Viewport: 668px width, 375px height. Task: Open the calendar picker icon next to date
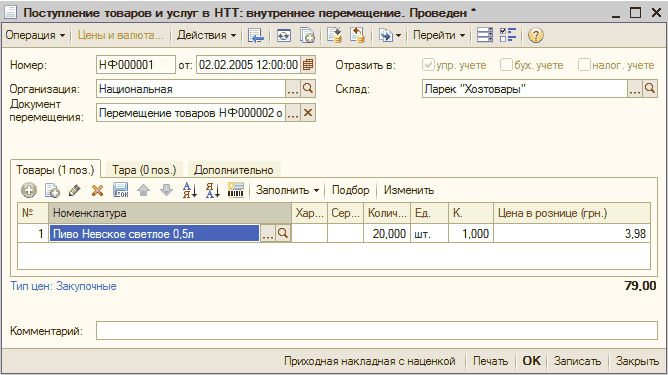point(308,65)
